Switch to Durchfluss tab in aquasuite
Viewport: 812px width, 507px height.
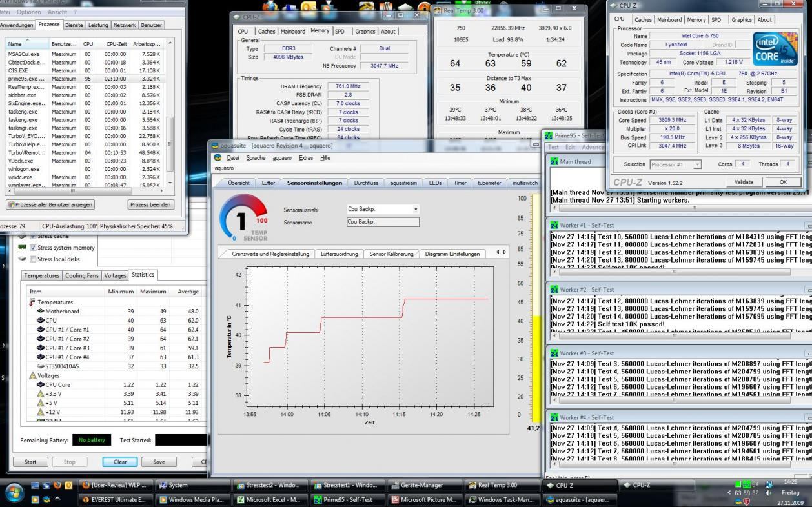tap(366, 183)
